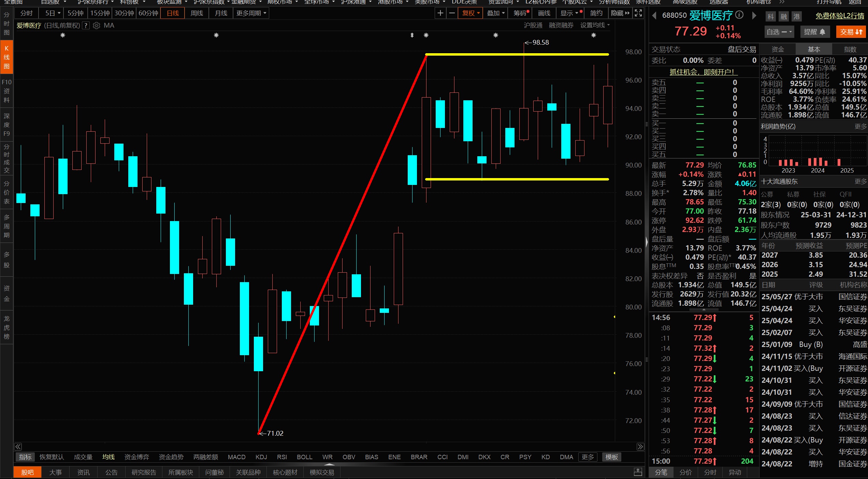Open 更多 indicators list
868x479 pixels.
click(588, 457)
